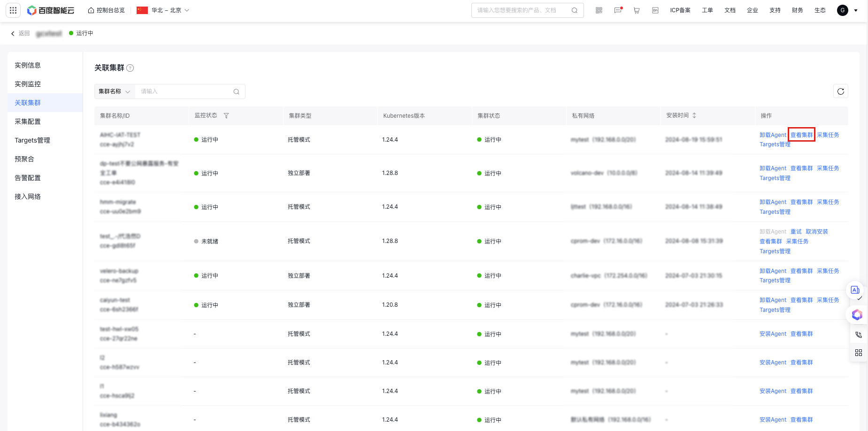
Task: Open the 集群名称 filter dropdown
Action: [x=115, y=91]
